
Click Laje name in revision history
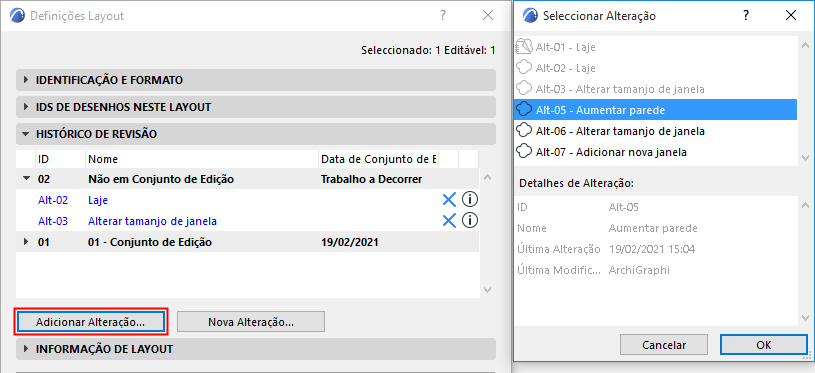pos(98,200)
